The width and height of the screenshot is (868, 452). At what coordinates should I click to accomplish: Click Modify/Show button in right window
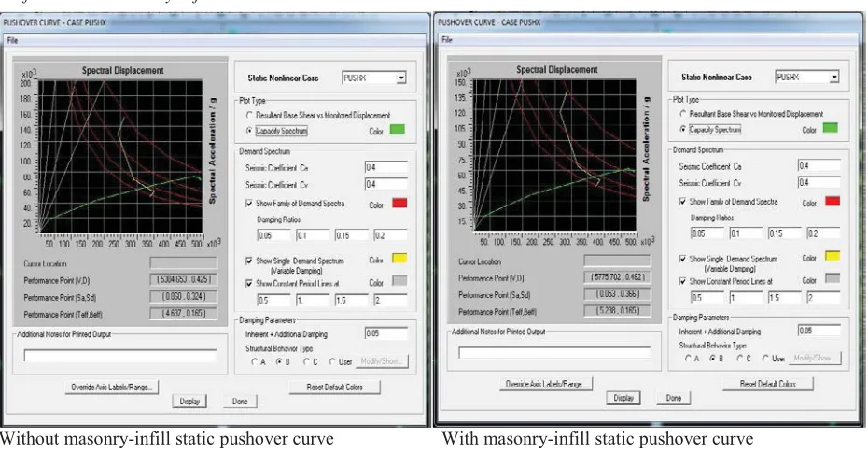(815, 359)
